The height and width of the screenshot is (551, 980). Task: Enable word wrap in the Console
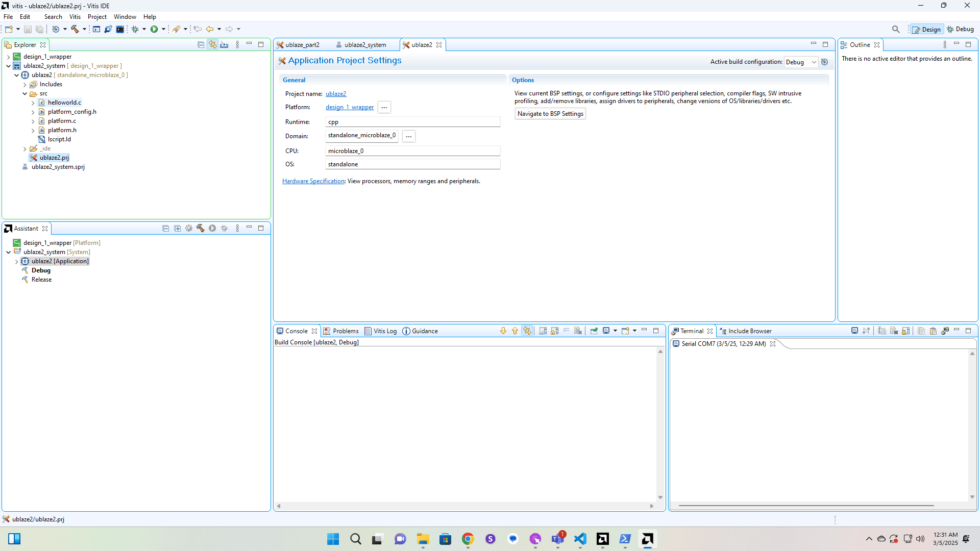567,331
